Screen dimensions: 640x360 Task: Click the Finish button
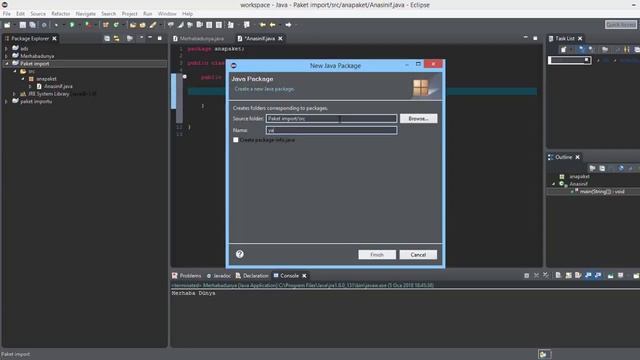click(377, 255)
